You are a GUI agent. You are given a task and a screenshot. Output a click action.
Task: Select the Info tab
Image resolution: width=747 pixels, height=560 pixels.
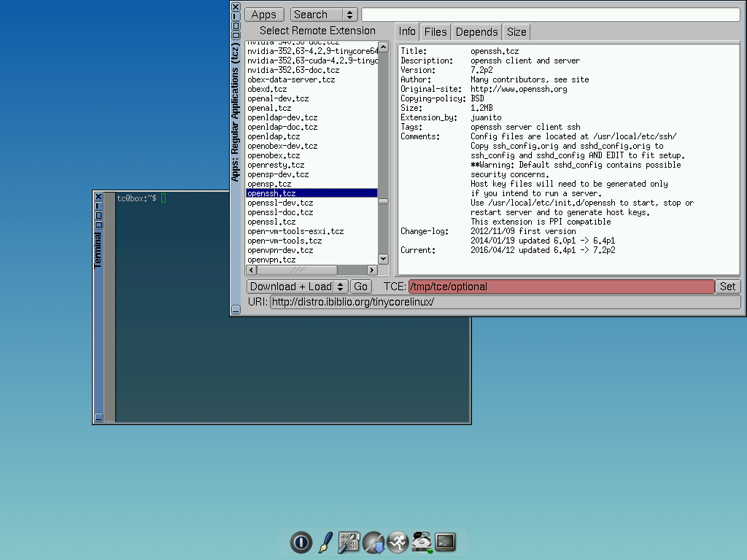(x=407, y=31)
